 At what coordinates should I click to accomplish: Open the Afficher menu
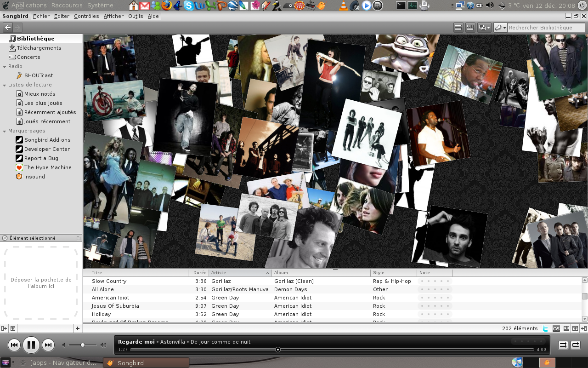[x=113, y=16]
